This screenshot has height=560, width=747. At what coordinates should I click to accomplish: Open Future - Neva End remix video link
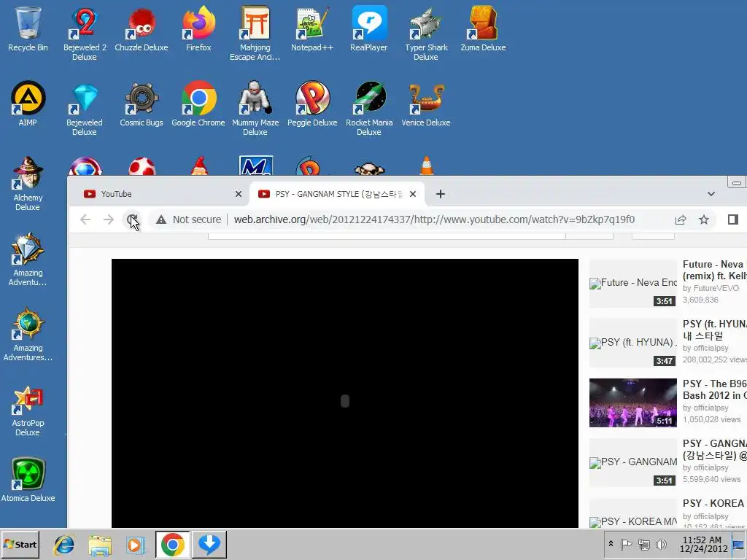tap(715, 270)
